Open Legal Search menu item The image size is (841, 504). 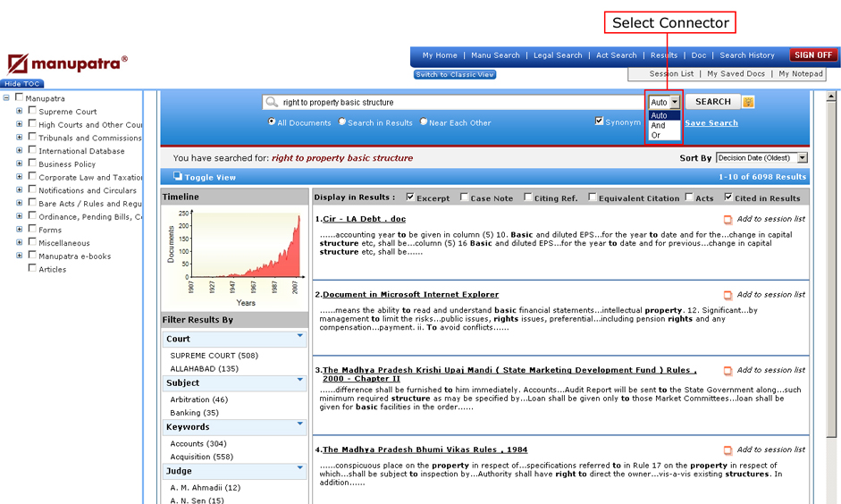[x=558, y=55]
